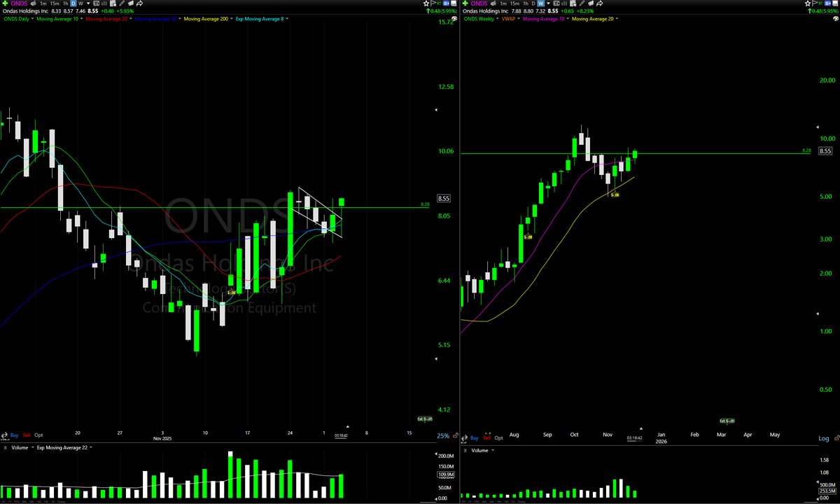Select the pencil drawing tool on daily chart

(122, 3)
